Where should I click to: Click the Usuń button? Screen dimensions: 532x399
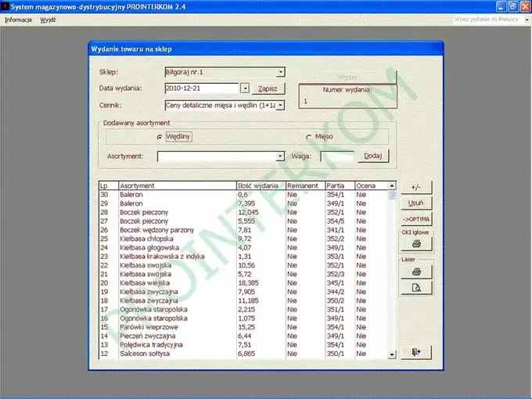[x=416, y=203]
